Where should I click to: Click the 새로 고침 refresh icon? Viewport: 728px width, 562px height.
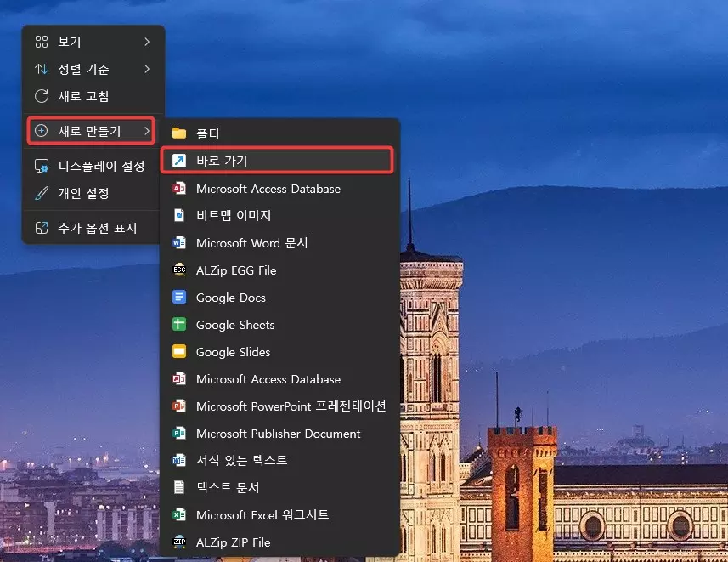(x=42, y=96)
